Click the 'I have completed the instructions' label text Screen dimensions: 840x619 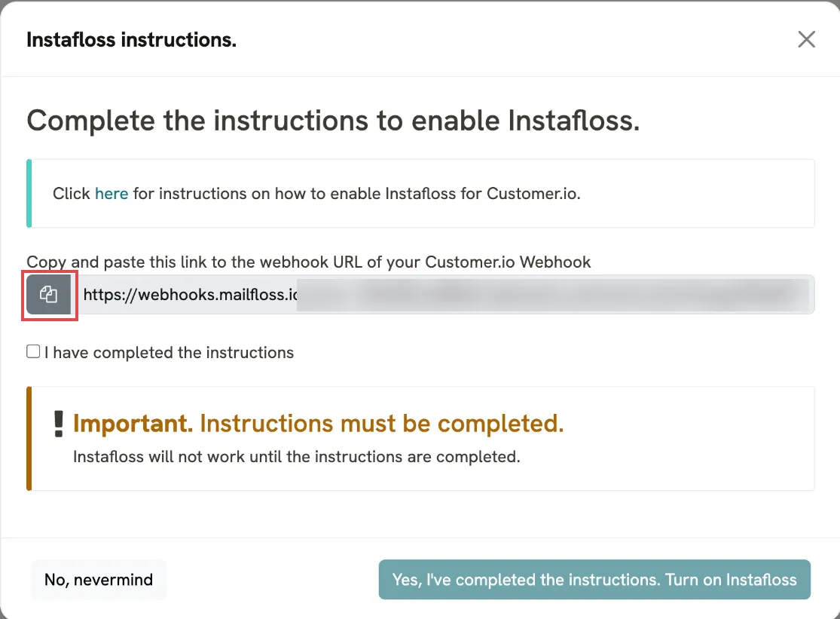coord(170,353)
